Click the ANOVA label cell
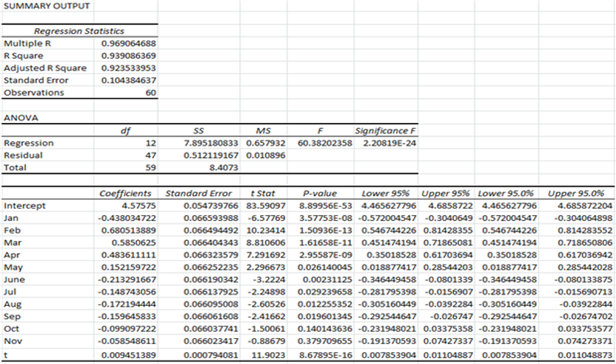Image resolution: width=616 pixels, height=364 pixels. 21,118
